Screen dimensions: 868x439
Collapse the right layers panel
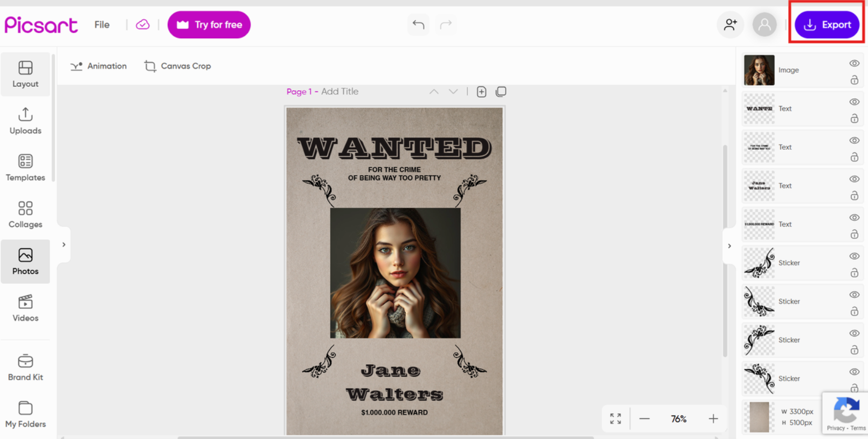pyautogui.click(x=729, y=246)
